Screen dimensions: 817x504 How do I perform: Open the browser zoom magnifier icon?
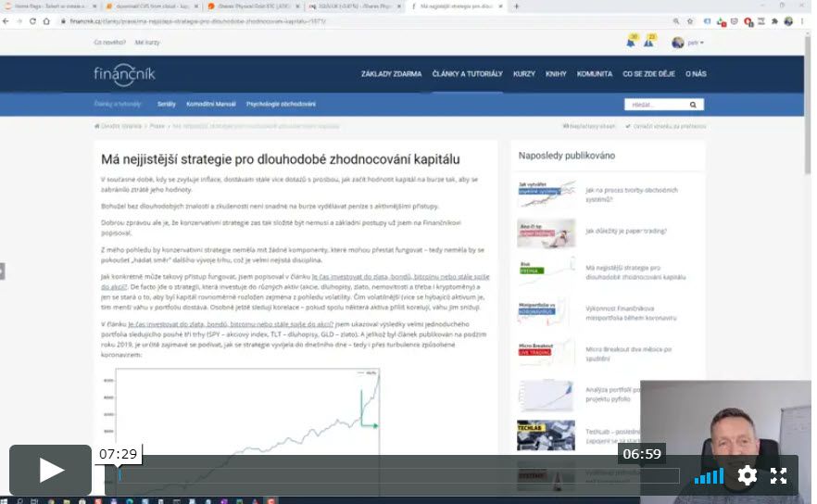point(676,21)
